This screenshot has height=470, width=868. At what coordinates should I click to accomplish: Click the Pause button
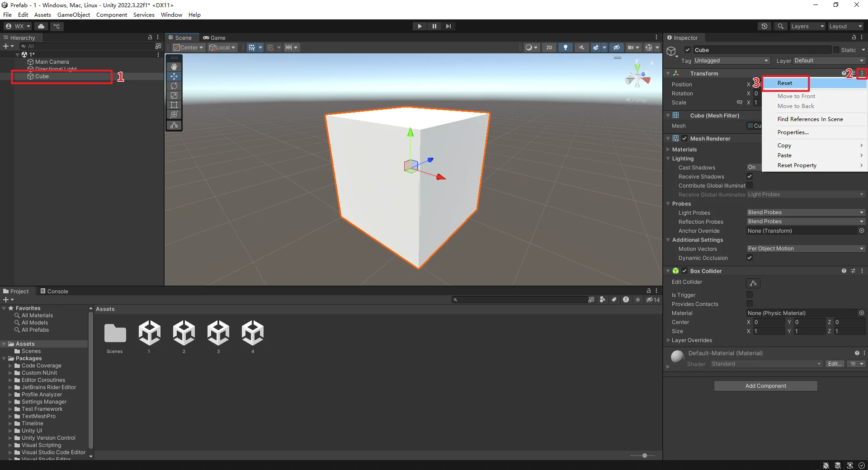tap(434, 26)
